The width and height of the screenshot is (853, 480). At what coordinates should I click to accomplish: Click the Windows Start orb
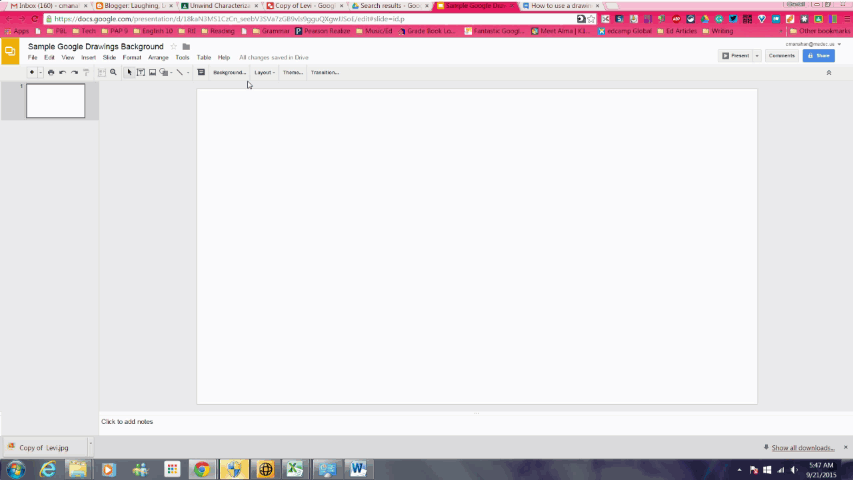[x=15, y=469]
